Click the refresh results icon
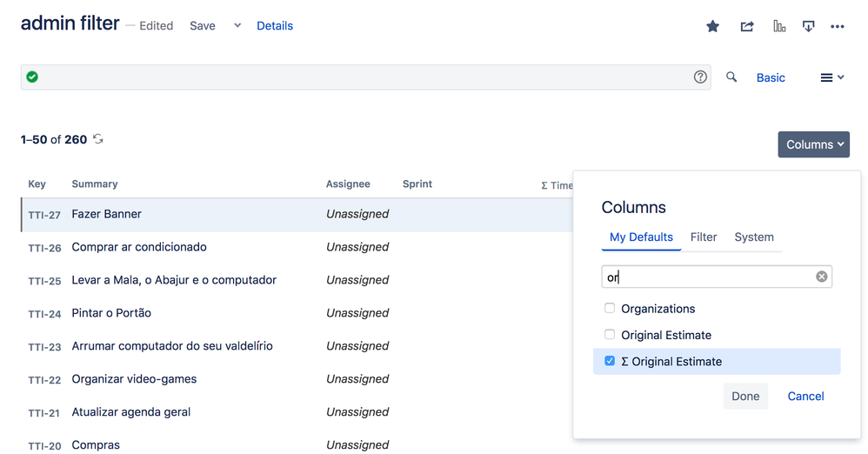The image size is (868, 454). (98, 139)
